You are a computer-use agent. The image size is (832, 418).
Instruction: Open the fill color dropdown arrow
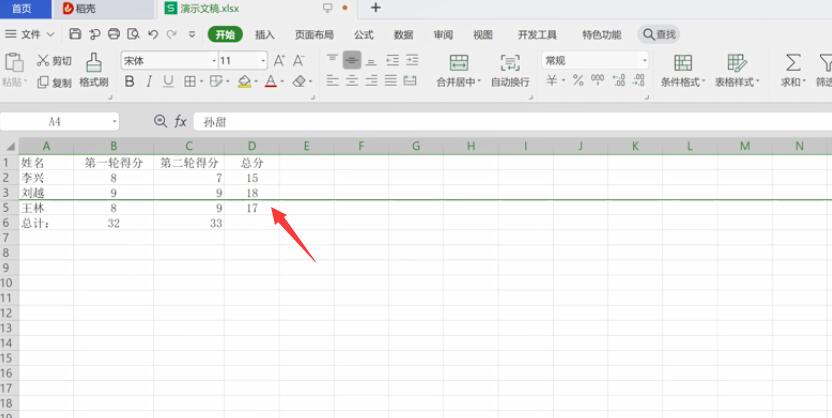[x=256, y=82]
